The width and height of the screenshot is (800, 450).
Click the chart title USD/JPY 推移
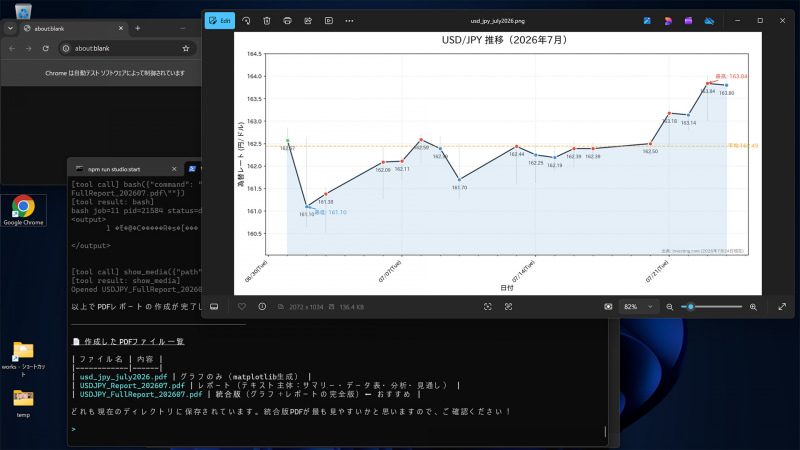pos(505,40)
